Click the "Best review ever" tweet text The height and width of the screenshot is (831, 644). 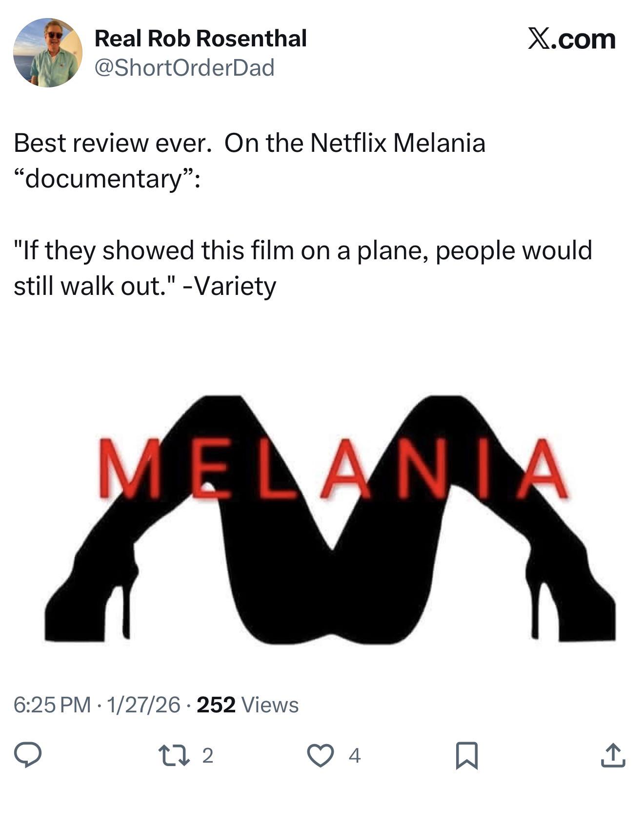(112, 143)
